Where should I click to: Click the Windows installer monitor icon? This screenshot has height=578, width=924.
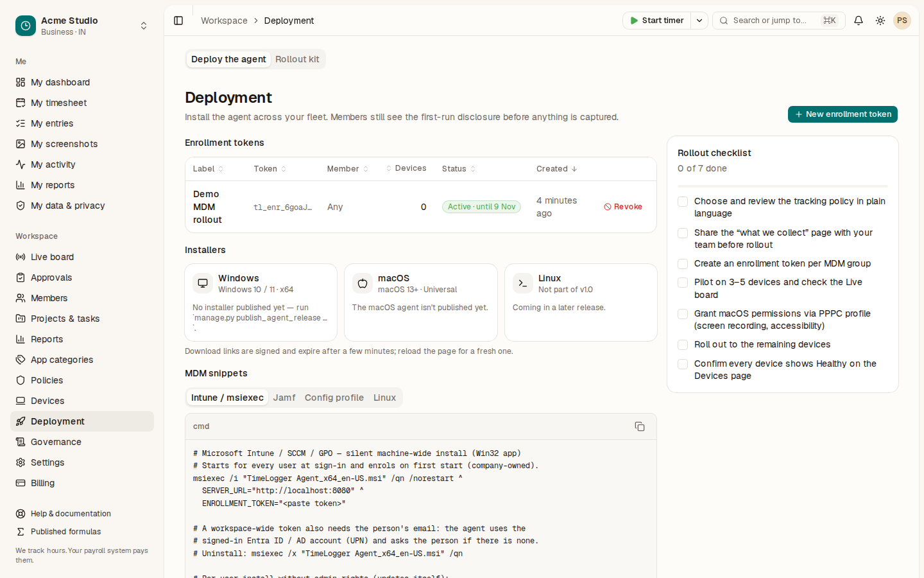tap(203, 283)
